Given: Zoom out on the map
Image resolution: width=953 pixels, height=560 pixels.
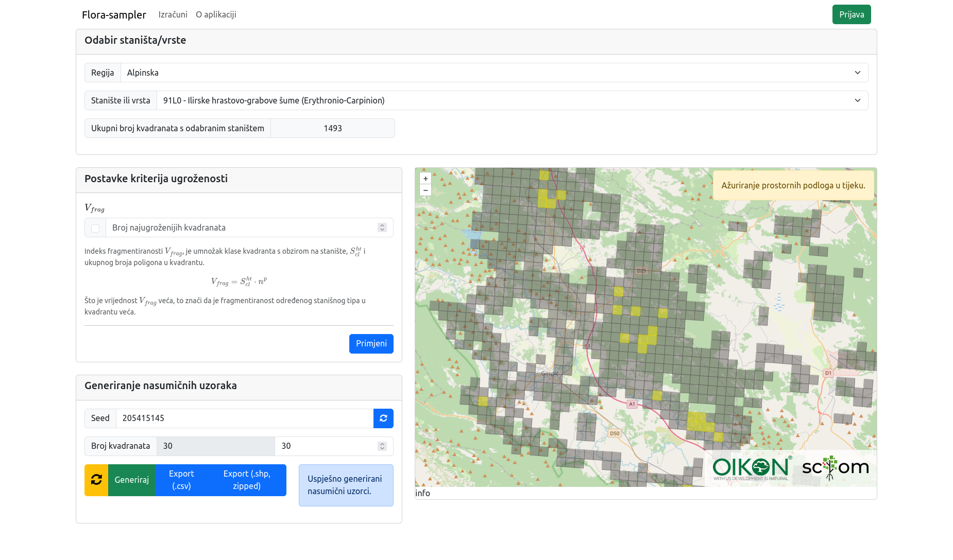Looking at the screenshot, I should tap(426, 190).
